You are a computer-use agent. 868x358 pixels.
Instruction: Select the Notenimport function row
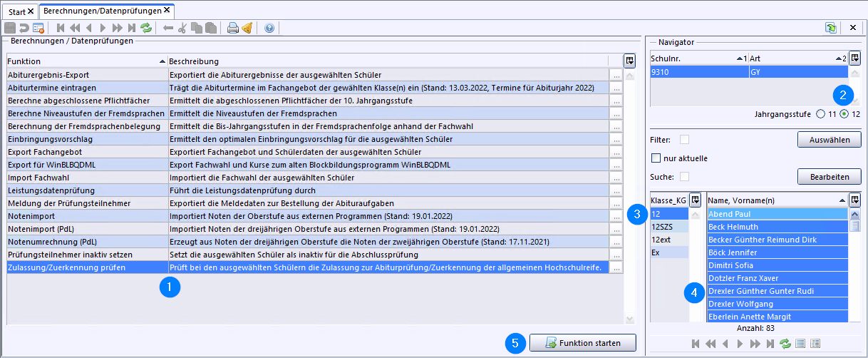pos(308,216)
